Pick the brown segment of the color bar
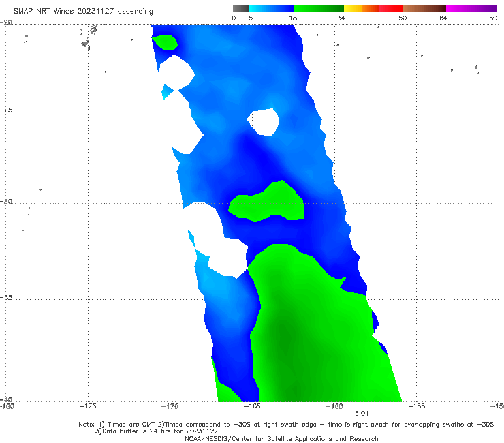 424,8
